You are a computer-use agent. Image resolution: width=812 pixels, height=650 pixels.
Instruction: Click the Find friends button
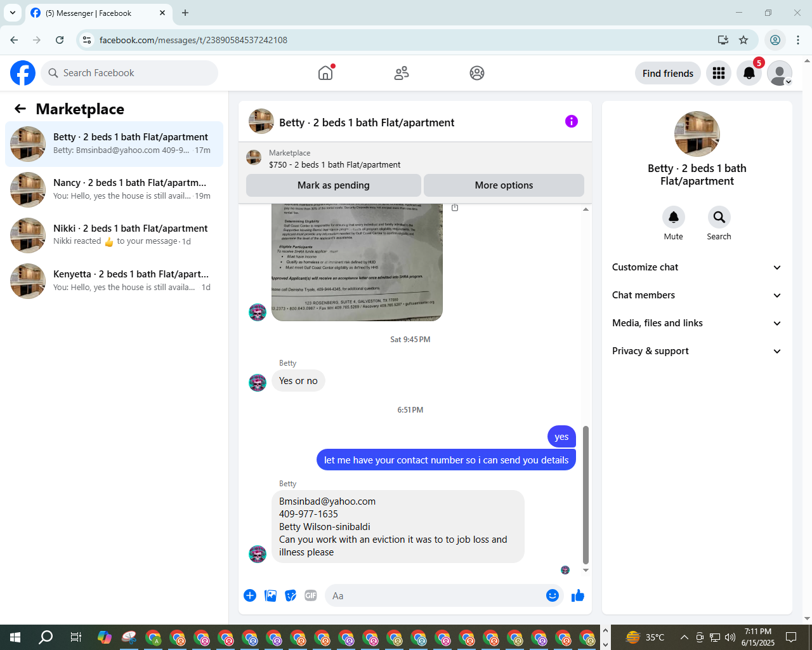pos(668,73)
